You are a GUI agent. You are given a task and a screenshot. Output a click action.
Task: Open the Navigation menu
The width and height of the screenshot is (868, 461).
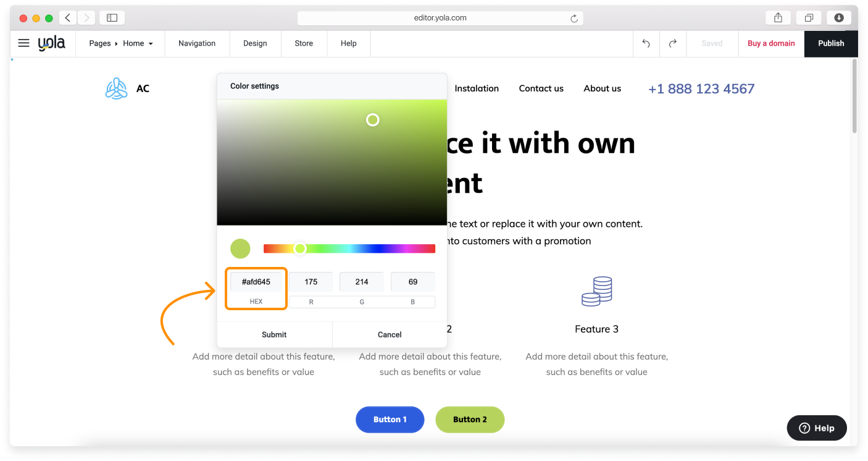(x=196, y=43)
